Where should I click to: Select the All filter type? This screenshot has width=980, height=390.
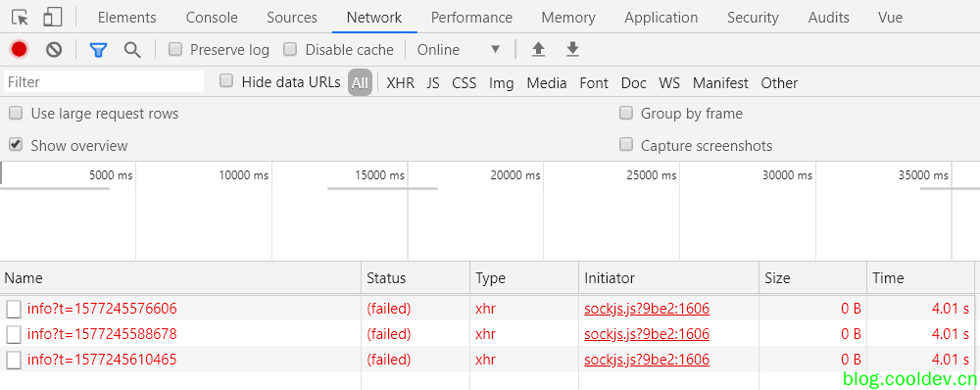360,82
